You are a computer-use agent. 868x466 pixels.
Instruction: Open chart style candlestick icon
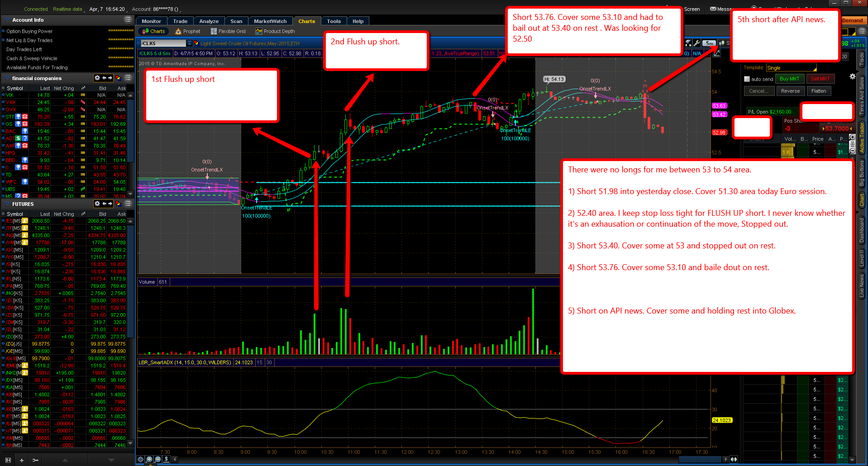(721, 43)
